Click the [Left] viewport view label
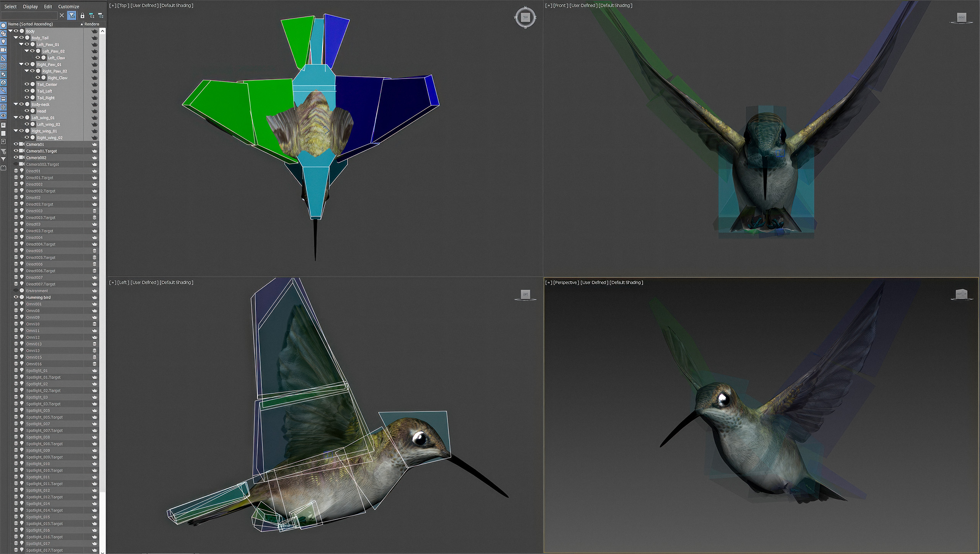This screenshot has height=554, width=980. [123, 283]
